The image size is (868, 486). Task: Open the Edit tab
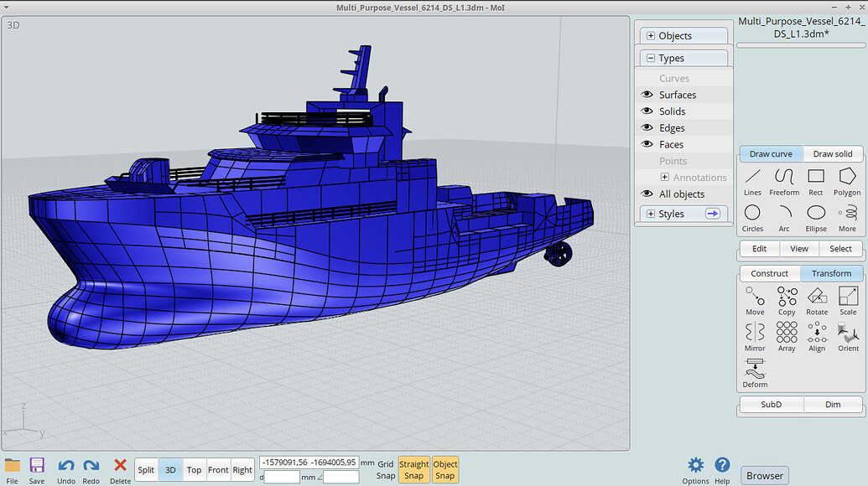(x=760, y=249)
